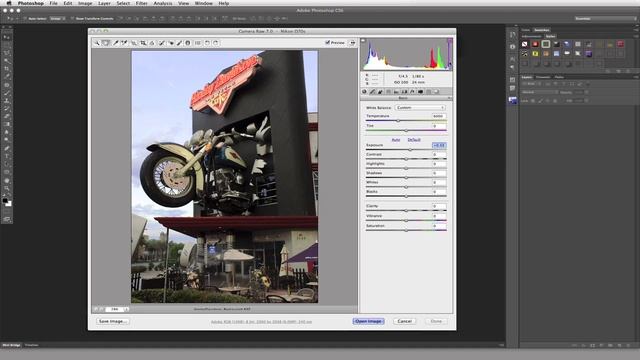Open the Tone Curve panel tab
This screenshot has height=360, width=640.
(372, 92)
